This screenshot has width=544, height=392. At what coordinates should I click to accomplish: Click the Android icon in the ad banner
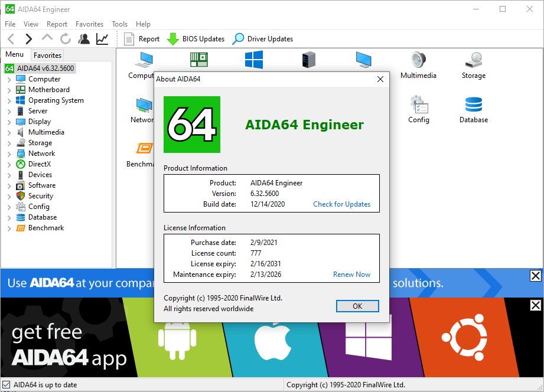[x=177, y=340]
